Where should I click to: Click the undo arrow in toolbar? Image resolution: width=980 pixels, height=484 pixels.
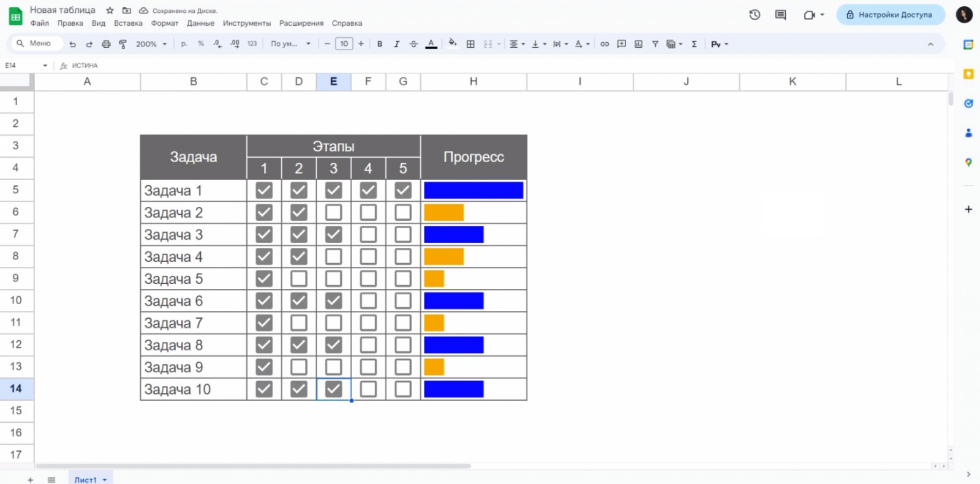72,44
